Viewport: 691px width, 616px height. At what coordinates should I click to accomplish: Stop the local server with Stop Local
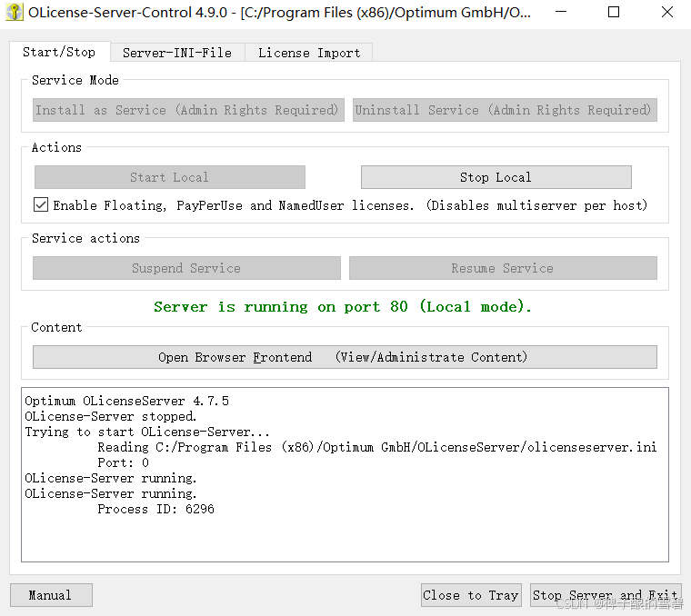pyautogui.click(x=496, y=177)
